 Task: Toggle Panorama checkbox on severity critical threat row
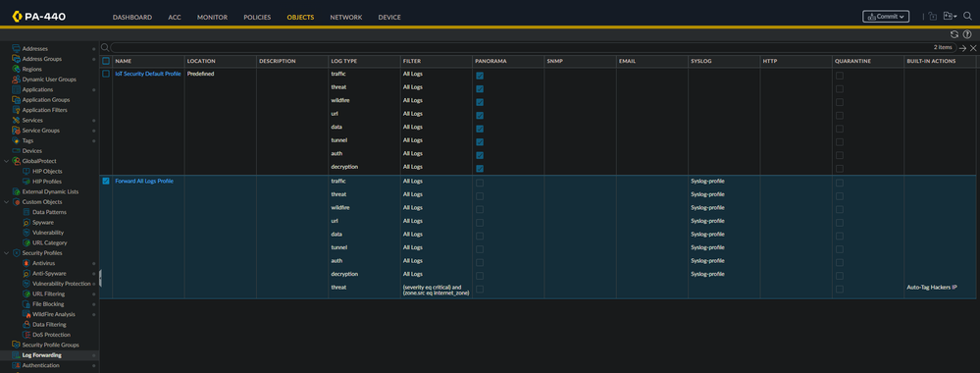[x=480, y=290]
